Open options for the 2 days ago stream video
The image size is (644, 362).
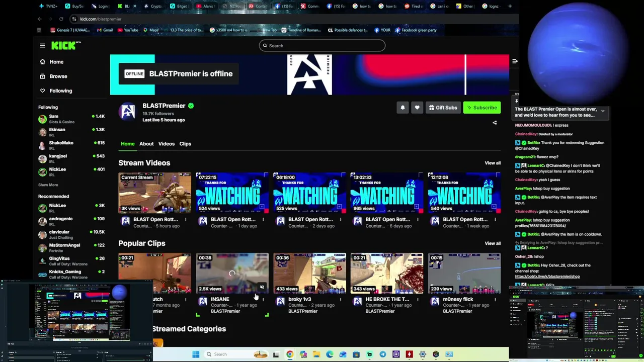point(341,220)
